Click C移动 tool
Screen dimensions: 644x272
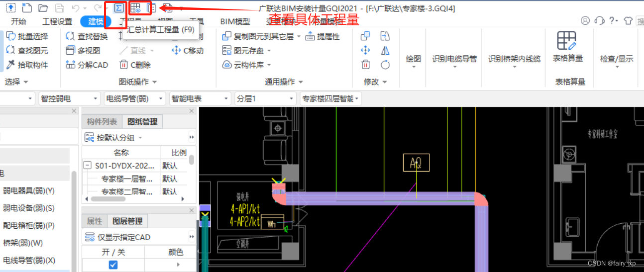[x=188, y=50]
